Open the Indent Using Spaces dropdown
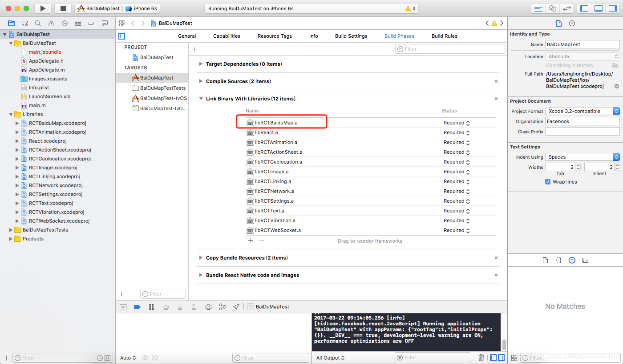623x364 pixels. [582, 157]
